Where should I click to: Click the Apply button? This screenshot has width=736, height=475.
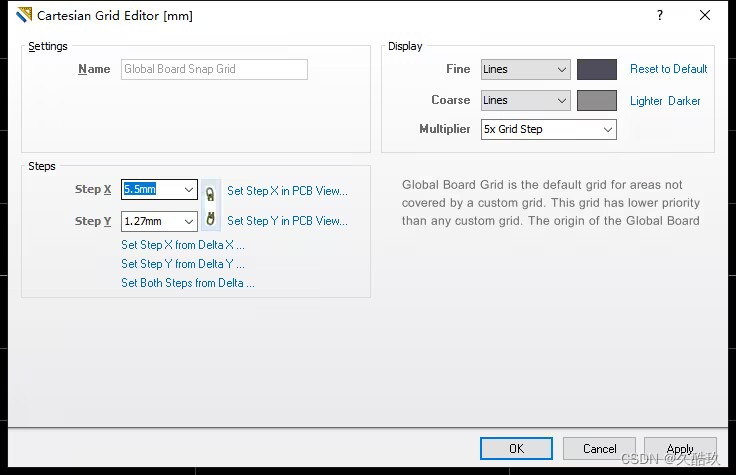(x=680, y=449)
